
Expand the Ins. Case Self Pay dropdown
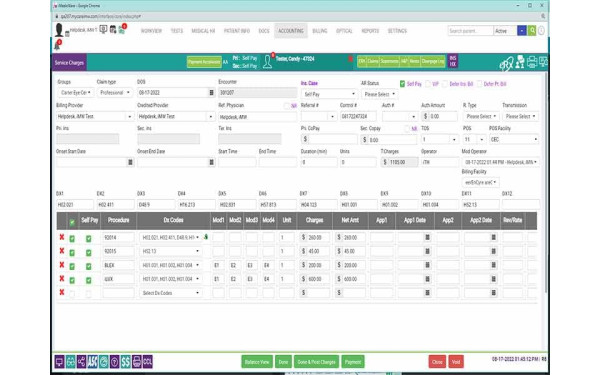pyautogui.click(x=329, y=94)
